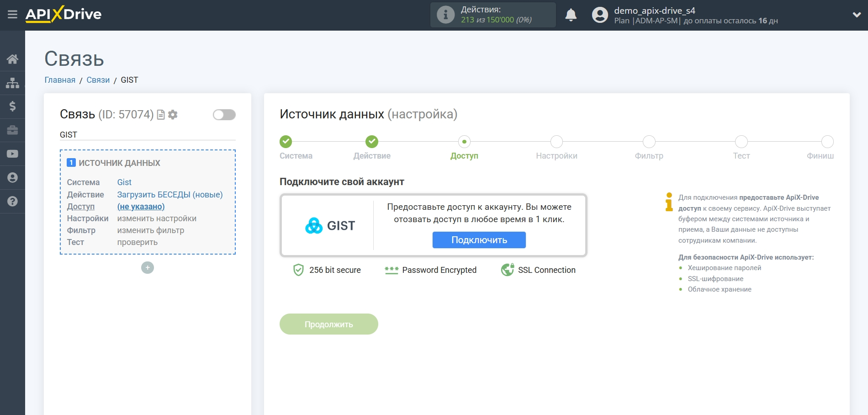Open the user profile icon in the sidebar
This screenshot has width=868, height=415.
(12, 177)
